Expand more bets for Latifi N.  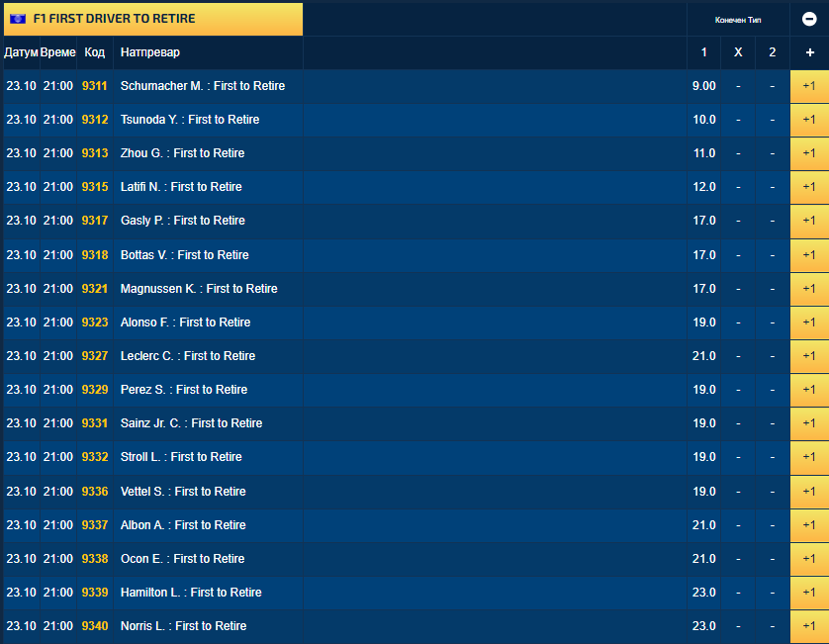pos(809,187)
